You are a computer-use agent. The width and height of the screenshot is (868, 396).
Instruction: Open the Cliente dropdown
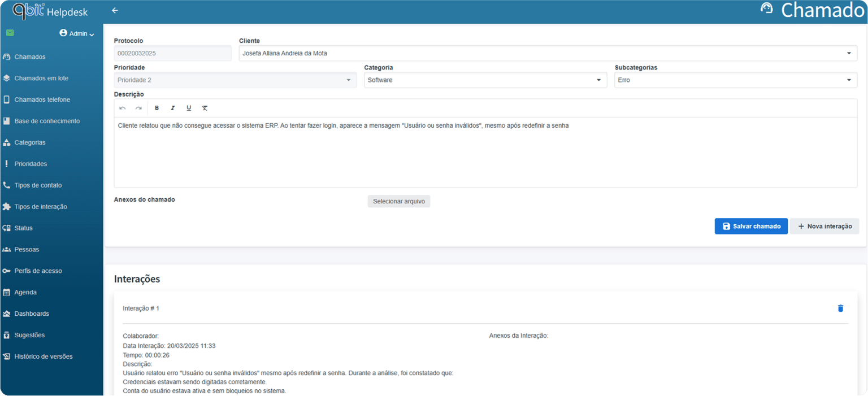[548, 53]
